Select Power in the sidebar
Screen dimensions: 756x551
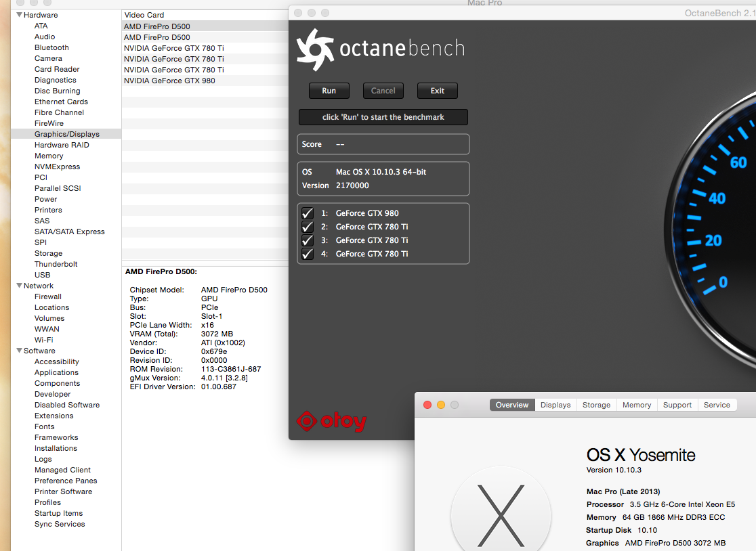[x=46, y=200]
